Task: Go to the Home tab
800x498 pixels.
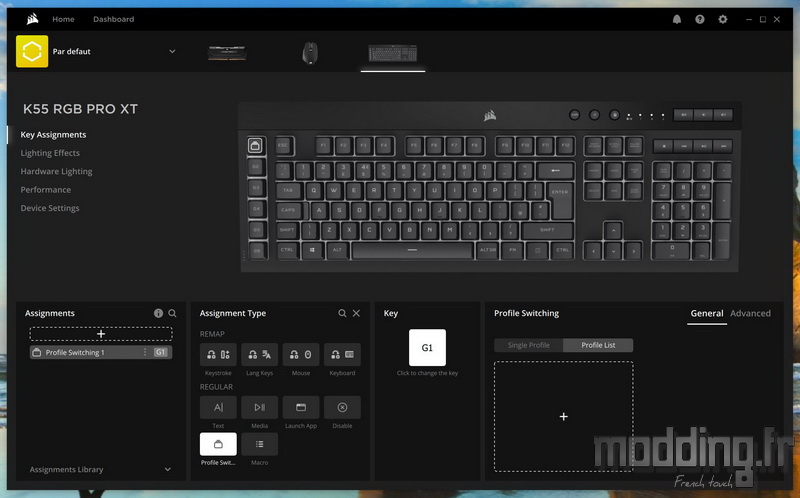Action: 63,19
